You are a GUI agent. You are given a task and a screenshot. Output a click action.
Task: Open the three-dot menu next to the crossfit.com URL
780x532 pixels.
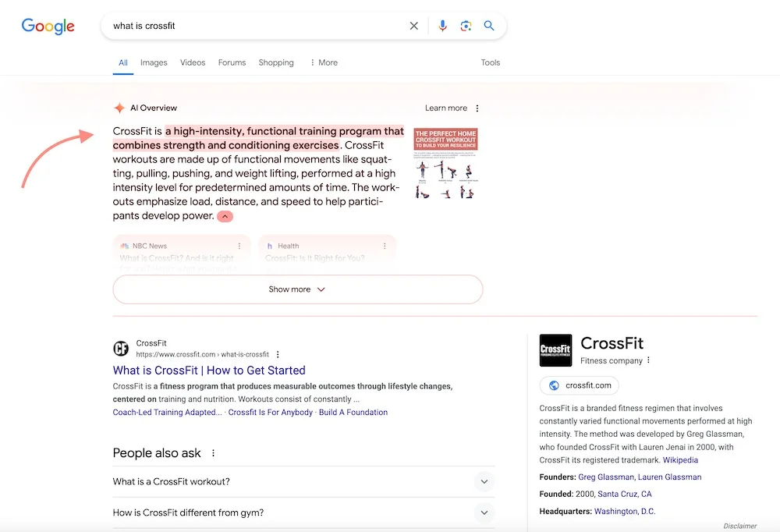(x=278, y=353)
